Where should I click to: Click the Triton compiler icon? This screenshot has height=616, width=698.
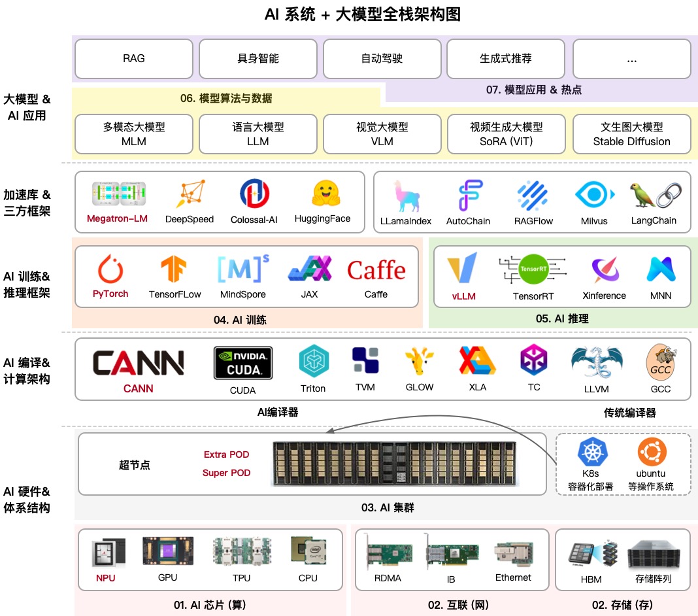[313, 362]
